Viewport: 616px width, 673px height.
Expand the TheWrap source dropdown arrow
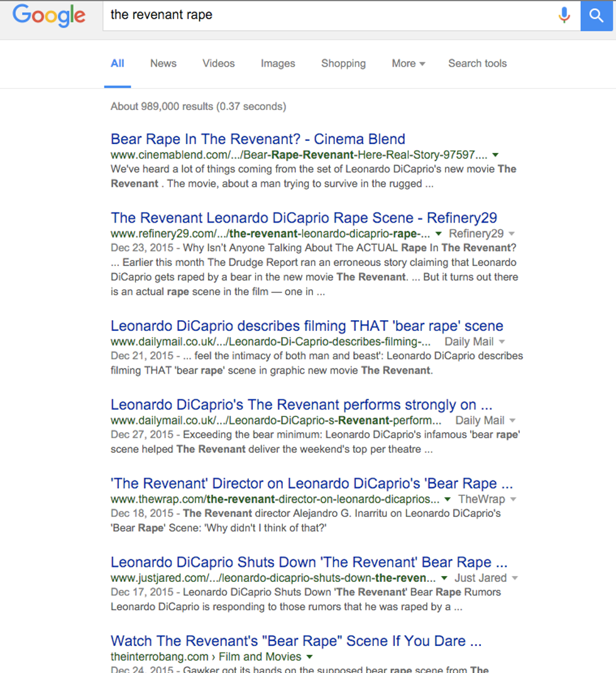513,499
